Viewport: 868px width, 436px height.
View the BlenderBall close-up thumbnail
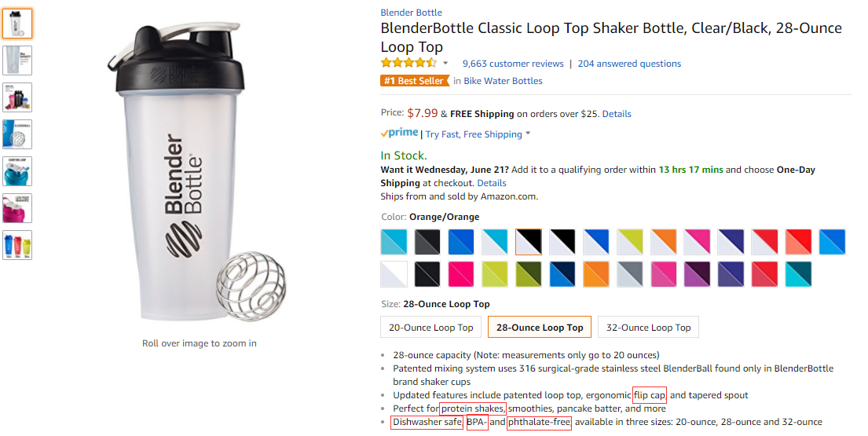(x=17, y=134)
